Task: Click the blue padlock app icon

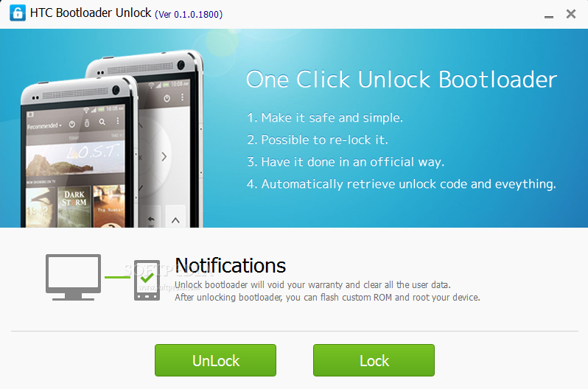Action: click(18, 13)
